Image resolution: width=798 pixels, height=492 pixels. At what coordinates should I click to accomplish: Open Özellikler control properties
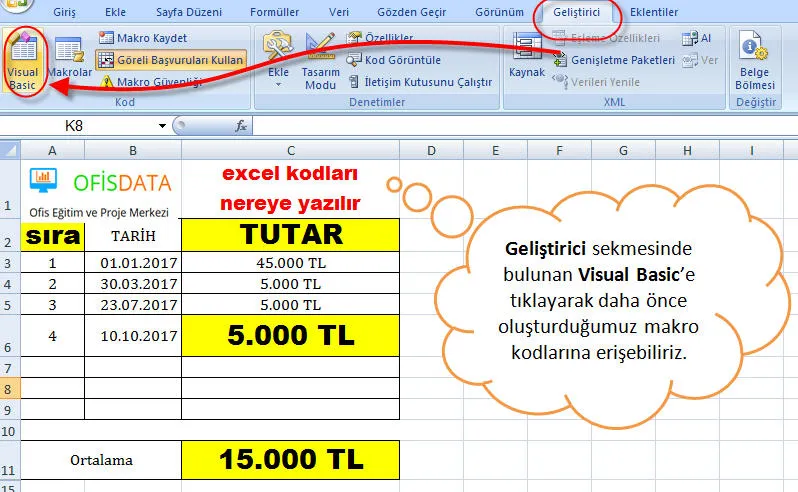click(x=385, y=38)
